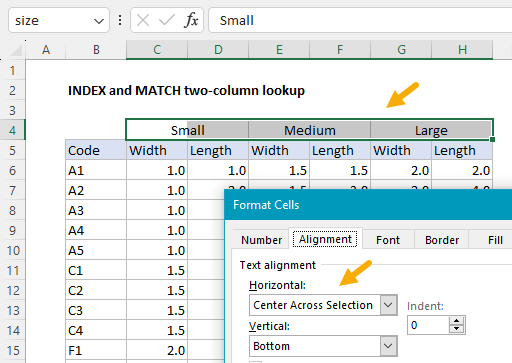Select cell with code A3
Viewport: 512px width, 363px height.
(96, 210)
